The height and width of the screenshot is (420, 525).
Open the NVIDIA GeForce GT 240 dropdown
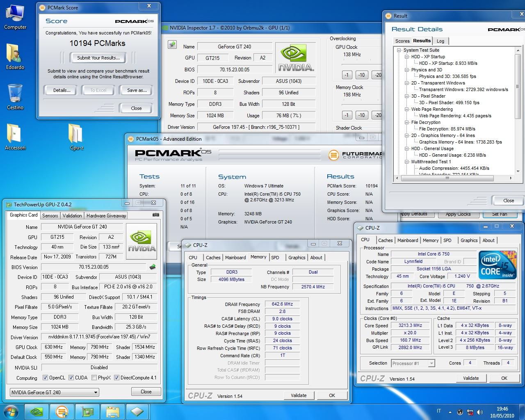coord(55,392)
